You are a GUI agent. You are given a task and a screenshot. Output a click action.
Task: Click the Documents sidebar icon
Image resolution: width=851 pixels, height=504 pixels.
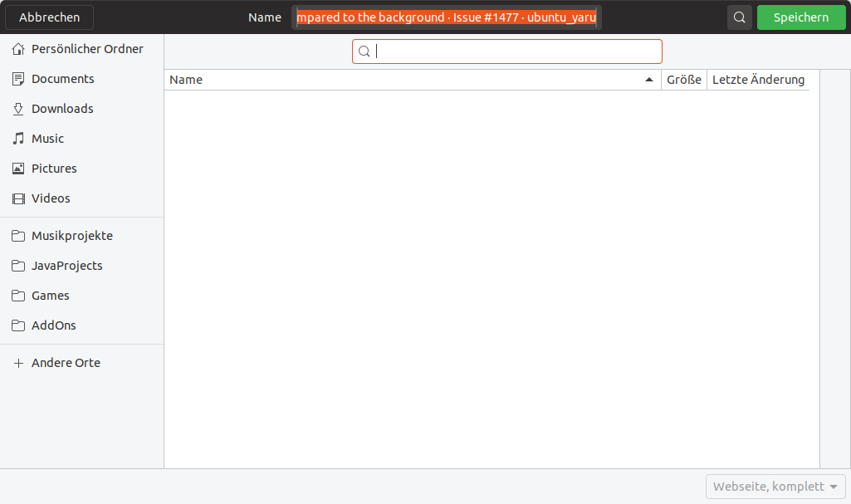coord(18,79)
